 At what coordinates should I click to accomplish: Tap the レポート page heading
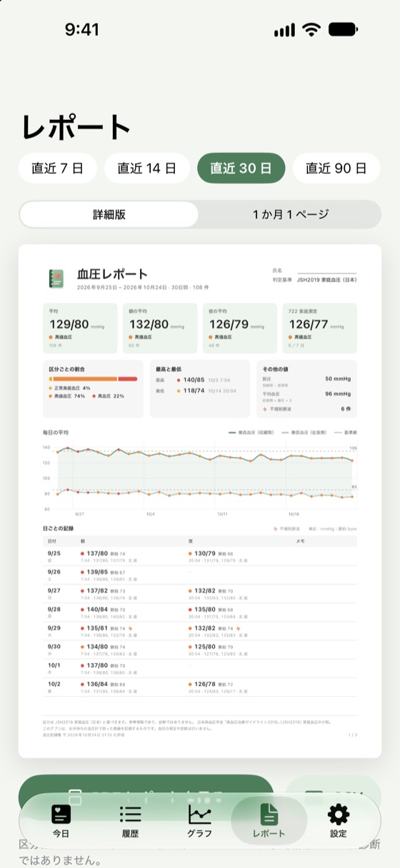pyautogui.click(x=76, y=128)
